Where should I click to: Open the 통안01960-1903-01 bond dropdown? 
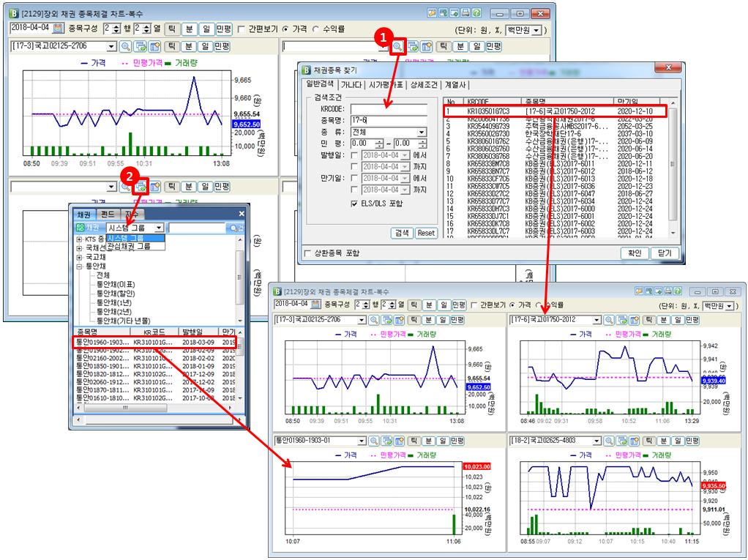[362, 441]
